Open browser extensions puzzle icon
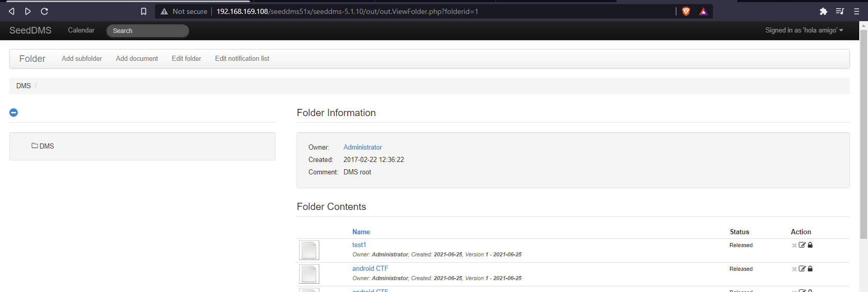The image size is (868, 292). pyautogui.click(x=824, y=11)
